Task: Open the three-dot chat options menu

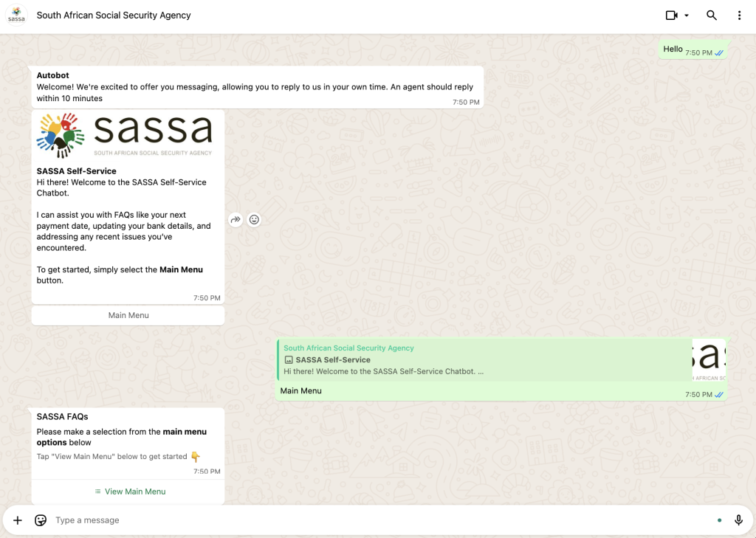Action: pyautogui.click(x=739, y=15)
